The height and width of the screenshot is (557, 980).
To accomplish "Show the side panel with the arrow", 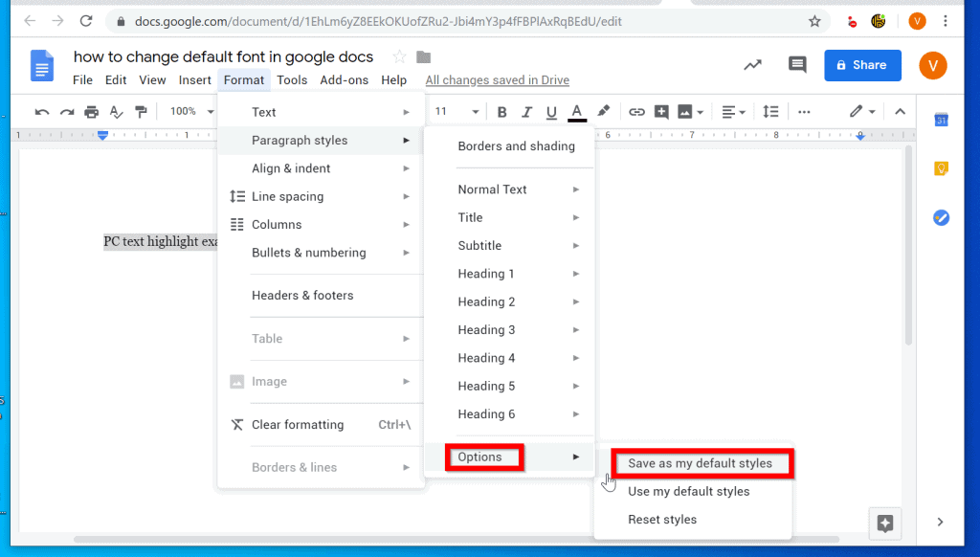I will coord(940,522).
